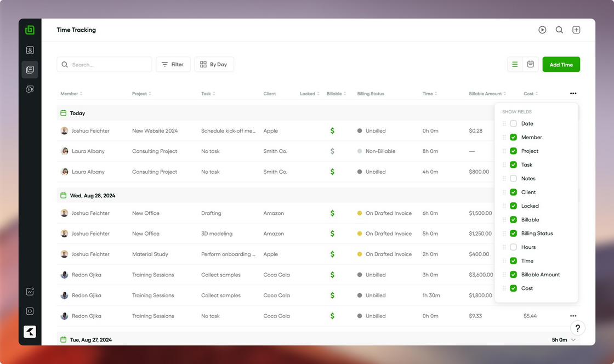Enable the Date field checkbox
The image size is (614, 364).
tap(513, 123)
